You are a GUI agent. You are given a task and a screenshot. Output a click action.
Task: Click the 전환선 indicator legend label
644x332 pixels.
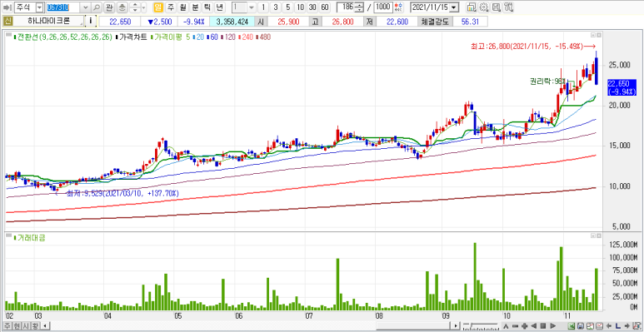point(63,37)
